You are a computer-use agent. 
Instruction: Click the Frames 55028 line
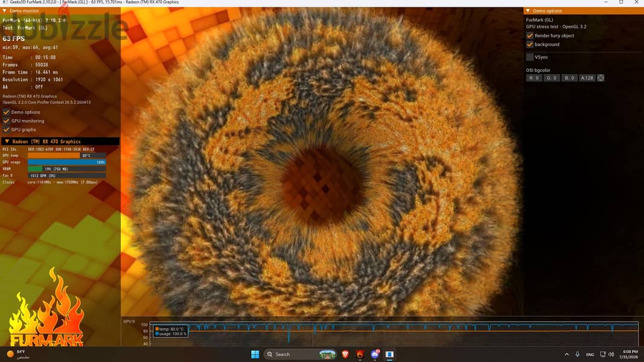25,65
